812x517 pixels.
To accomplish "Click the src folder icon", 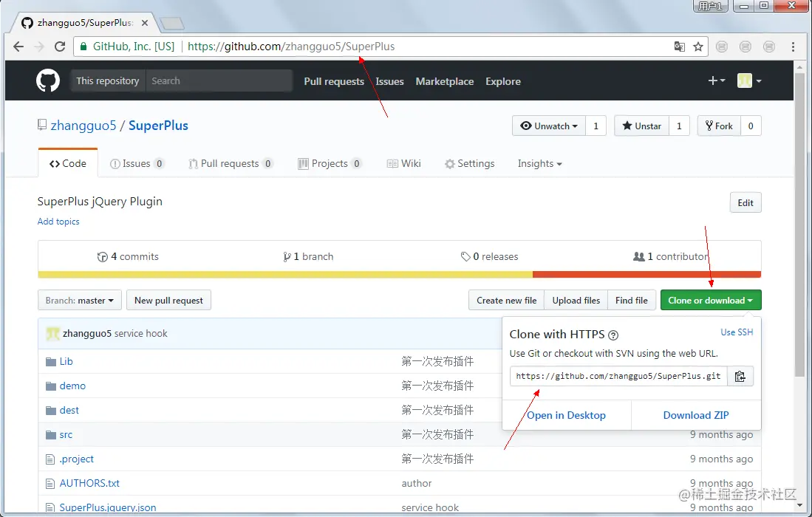I will coord(51,435).
